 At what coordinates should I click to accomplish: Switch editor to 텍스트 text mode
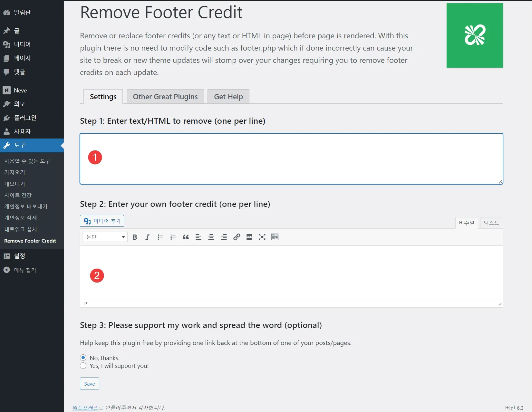[x=491, y=223]
